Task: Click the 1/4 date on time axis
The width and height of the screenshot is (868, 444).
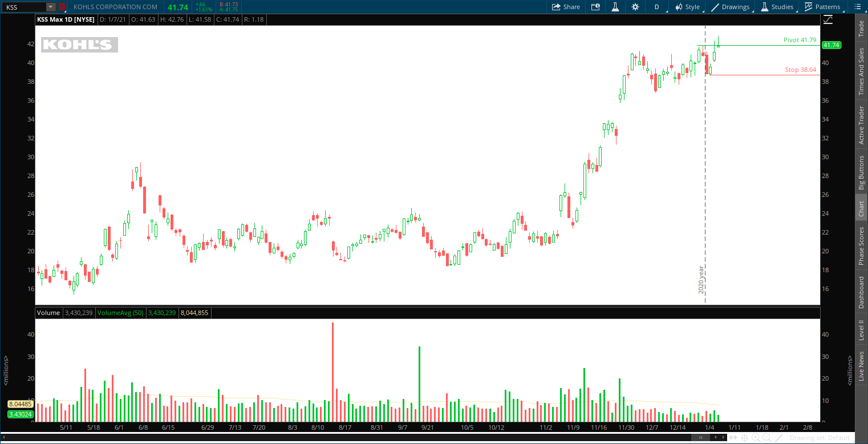Action: tap(709, 427)
